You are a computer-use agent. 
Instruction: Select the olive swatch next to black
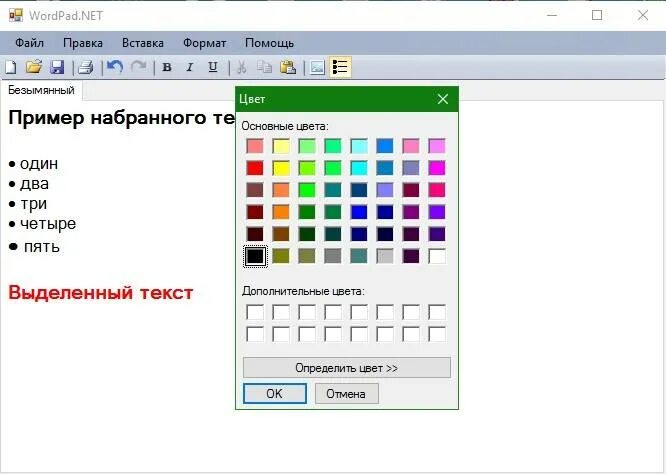pyautogui.click(x=281, y=256)
